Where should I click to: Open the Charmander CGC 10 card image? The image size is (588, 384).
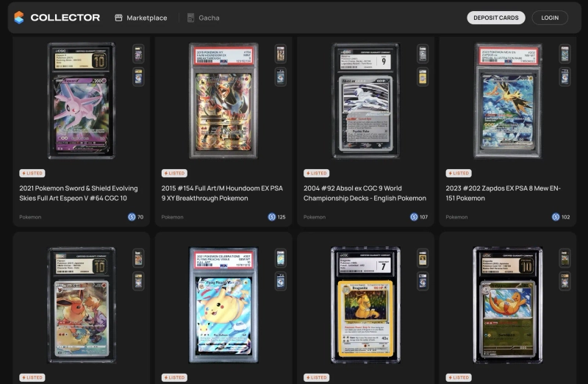click(508, 305)
